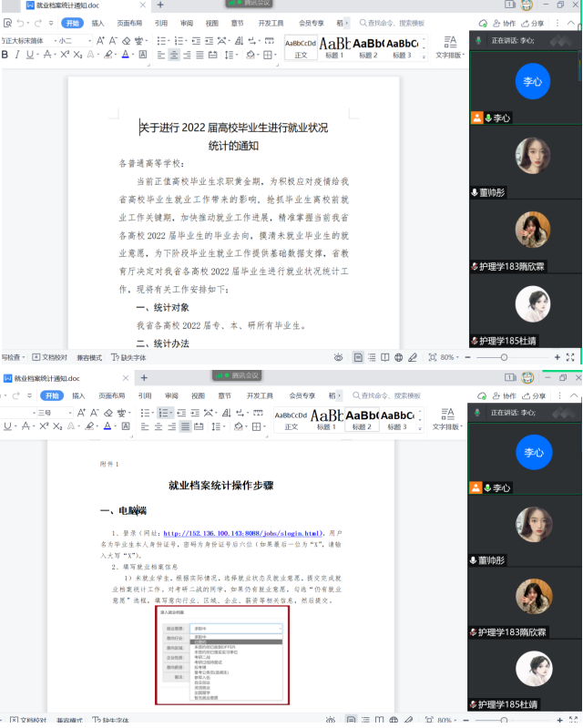The height and width of the screenshot is (728, 583).
Task: Click the zoom in plus icon
Action: coord(557,358)
